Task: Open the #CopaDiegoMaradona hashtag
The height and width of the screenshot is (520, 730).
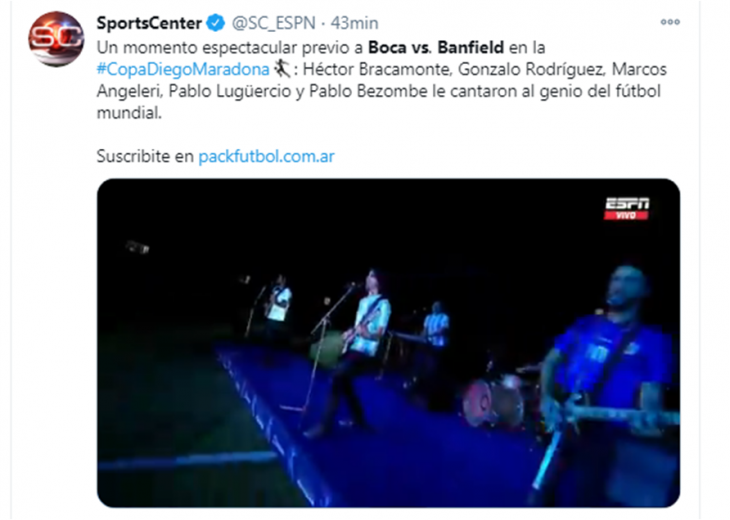Action: 183,69
